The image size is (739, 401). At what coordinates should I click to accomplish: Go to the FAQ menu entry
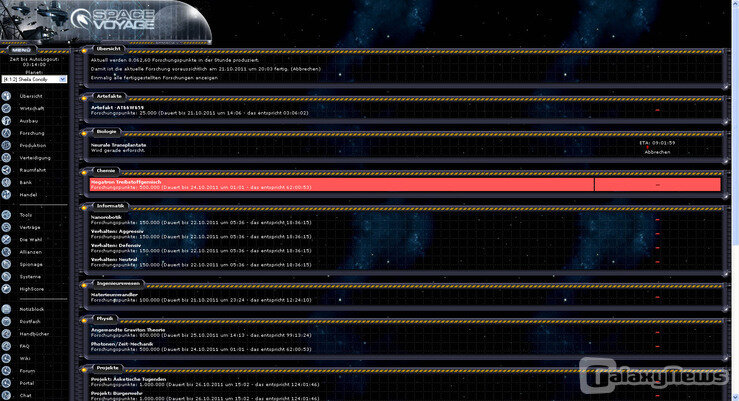(25, 346)
